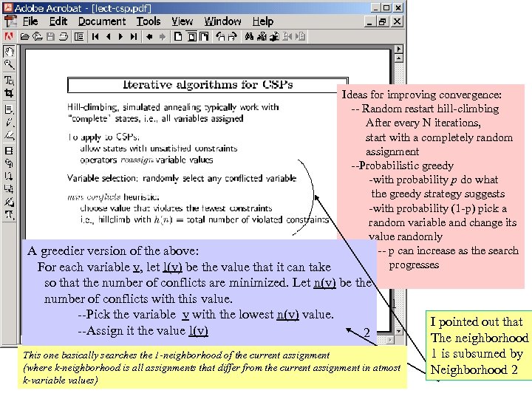Click the Print icon

pos(63,36)
